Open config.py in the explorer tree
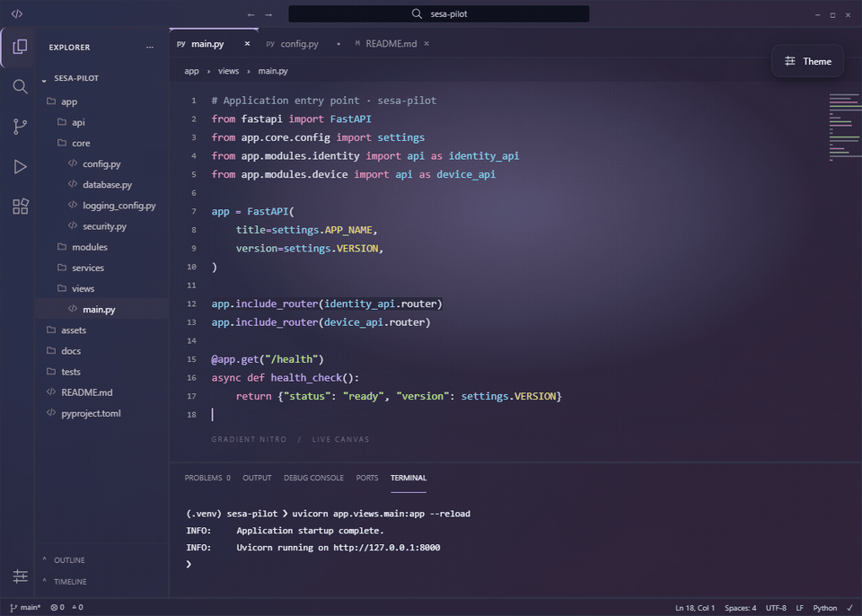The width and height of the screenshot is (862, 616). pyautogui.click(x=101, y=164)
